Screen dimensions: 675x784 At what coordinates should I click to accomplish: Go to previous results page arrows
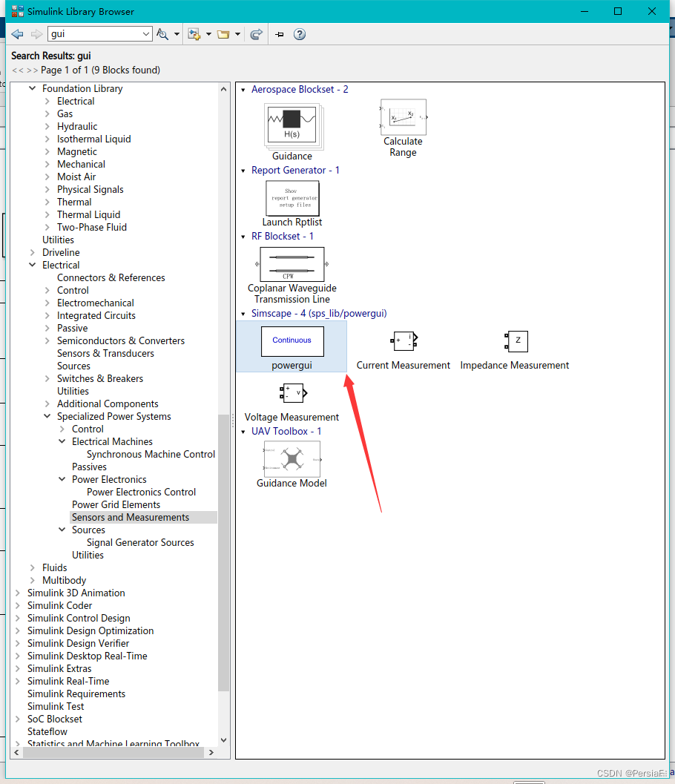pyautogui.click(x=18, y=70)
